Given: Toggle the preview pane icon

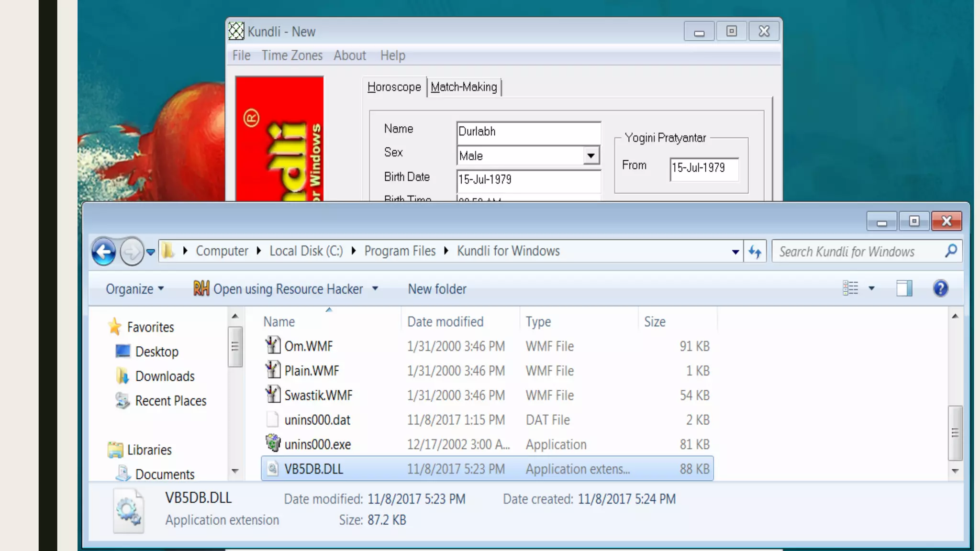Looking at the screenshot, I should 904,288.
